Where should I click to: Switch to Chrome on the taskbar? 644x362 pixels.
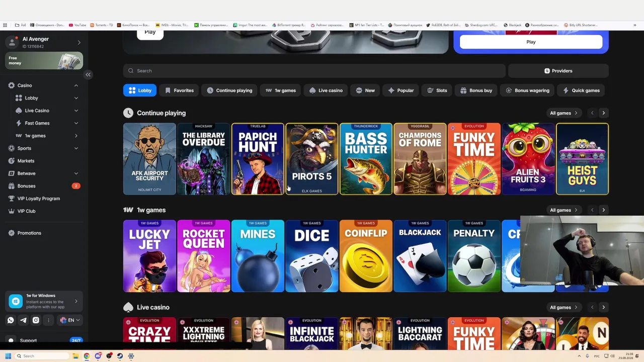click(87, 356)
